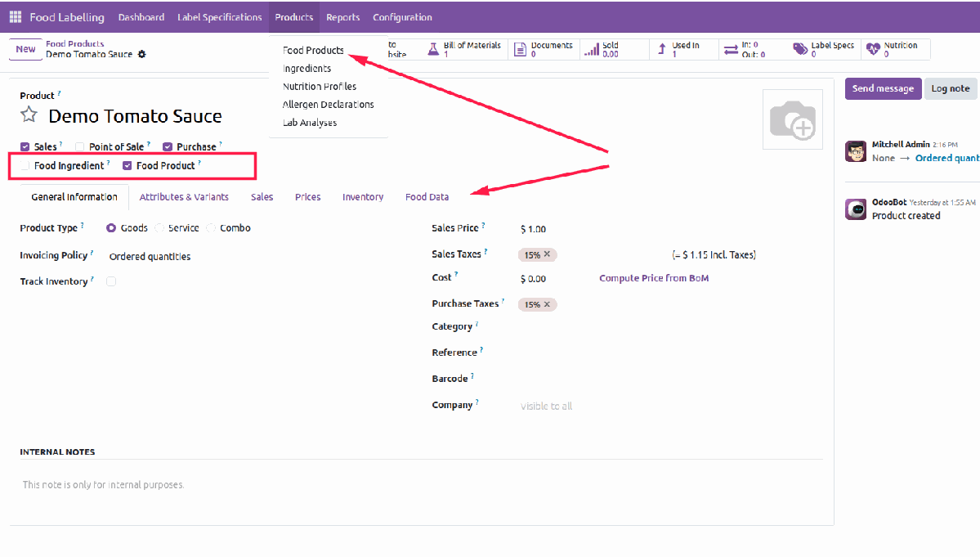Viewport: 980px width, 557px height.
Task: Click the Log note button
Action: [951, 89]
